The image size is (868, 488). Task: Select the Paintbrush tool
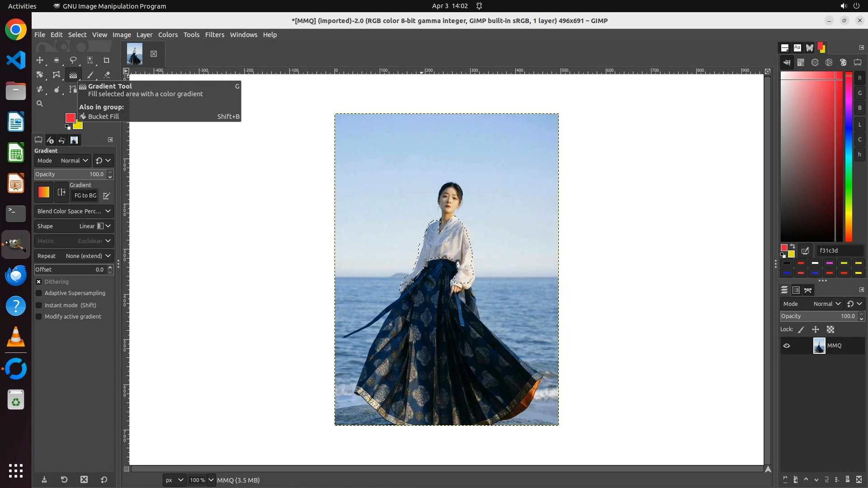tap(90, 75)
